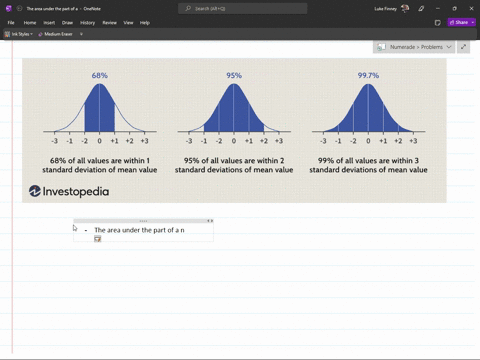Restore down the OneNote window
Image resolution: width=480 pixels, height=360 pixels.
(x=454, y=9)
